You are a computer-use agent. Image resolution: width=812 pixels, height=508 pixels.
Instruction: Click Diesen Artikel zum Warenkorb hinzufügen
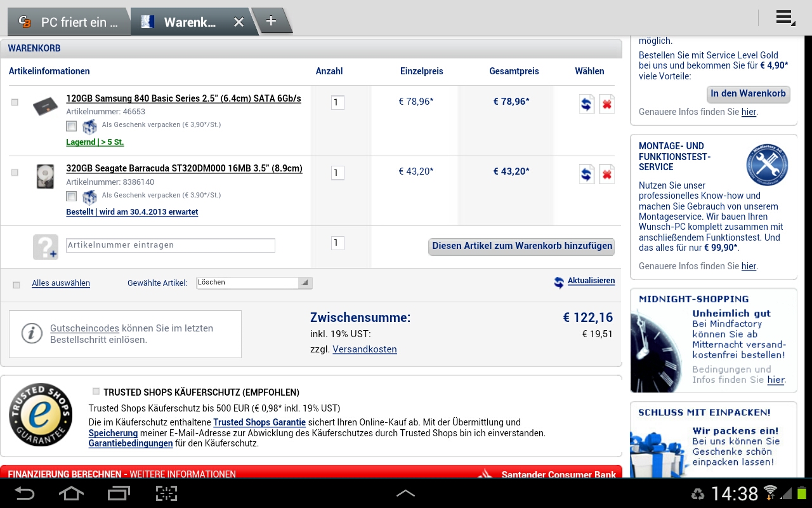coord(521,246)
